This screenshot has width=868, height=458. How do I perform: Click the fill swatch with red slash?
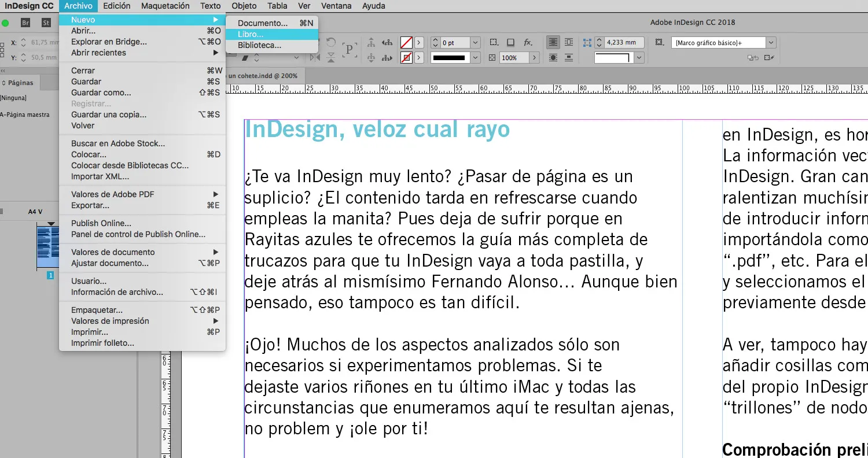click(x=406, y=42)
